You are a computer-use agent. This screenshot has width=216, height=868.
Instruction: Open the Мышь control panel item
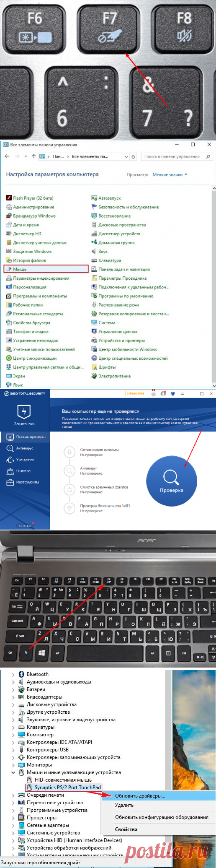(46, 269)
